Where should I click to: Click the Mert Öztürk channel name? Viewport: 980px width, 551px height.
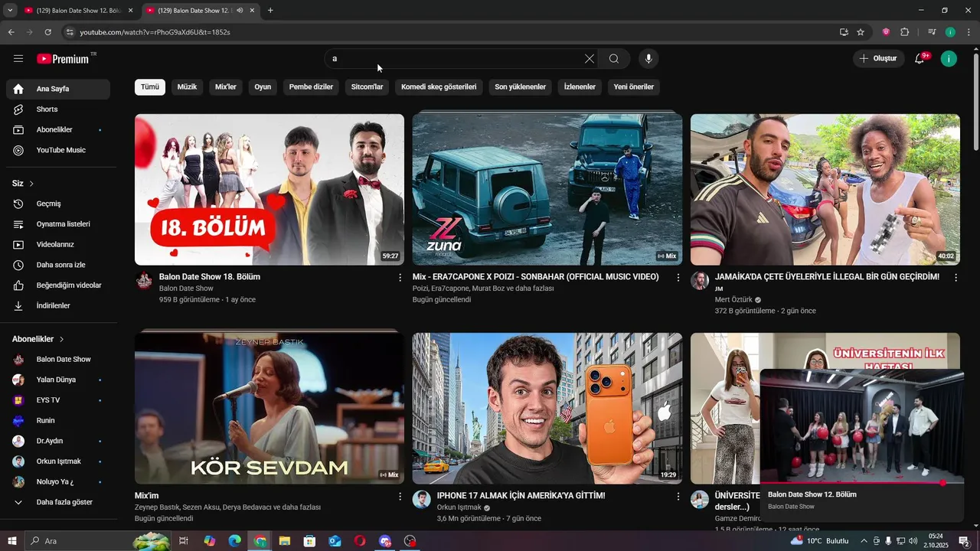733,300
